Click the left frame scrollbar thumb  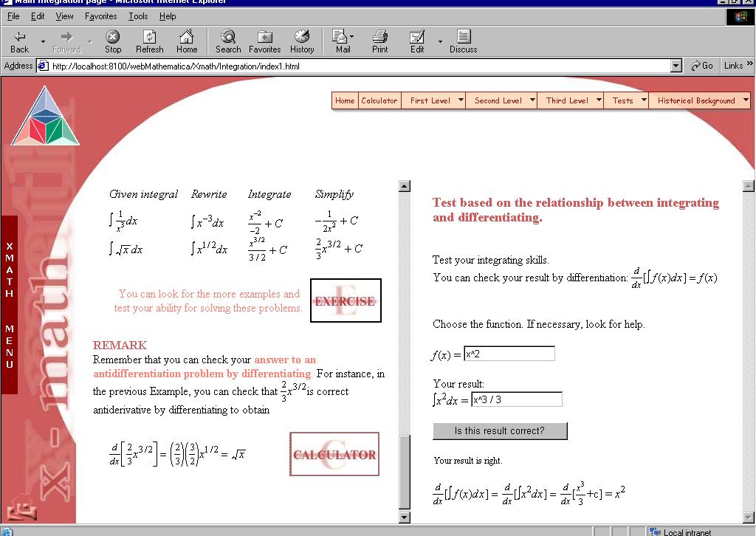click(x=405, y=472)
